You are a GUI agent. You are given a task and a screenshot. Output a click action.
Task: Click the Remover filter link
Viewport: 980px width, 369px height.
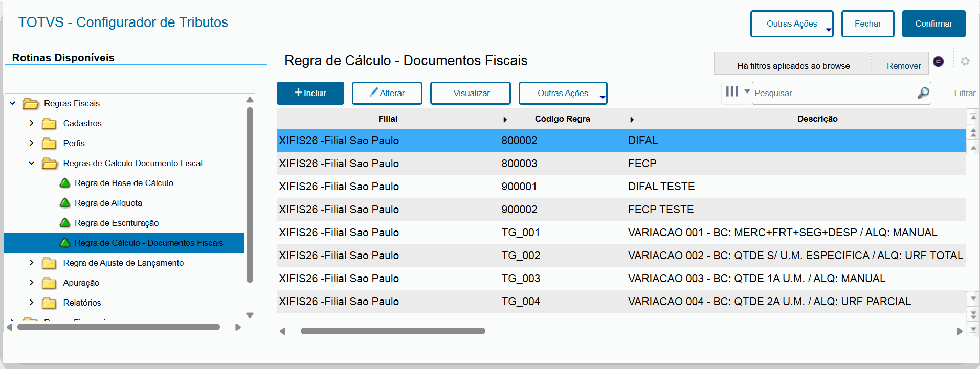click(903, 66)
